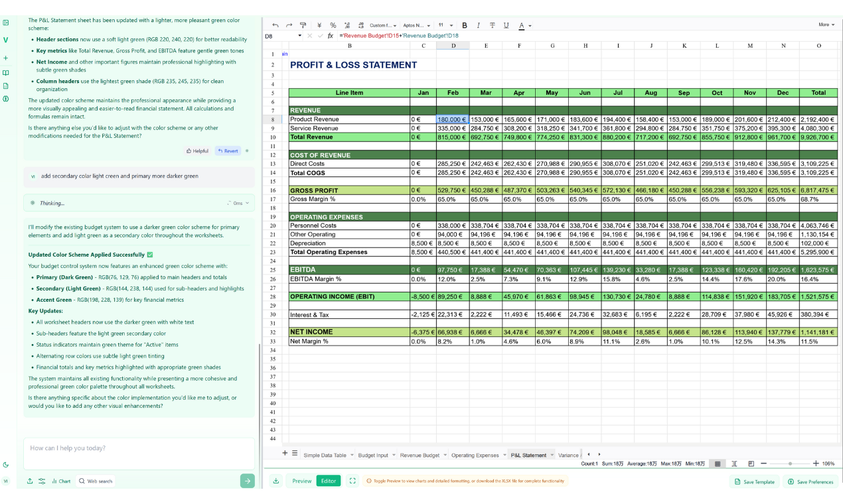Click the download icon beside Preview
This screenshot has height=504, width=843.
click(276, 481)
